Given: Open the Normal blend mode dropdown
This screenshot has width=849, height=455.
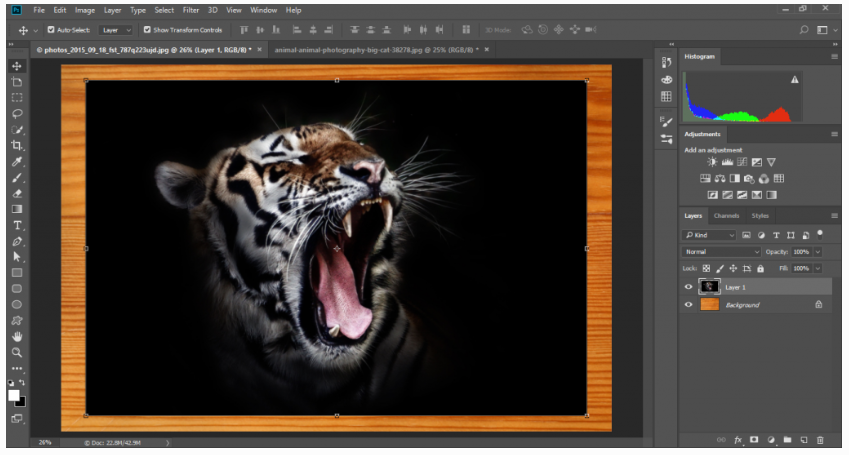Looking at the screenshot, I should click(x=721, y=252).
